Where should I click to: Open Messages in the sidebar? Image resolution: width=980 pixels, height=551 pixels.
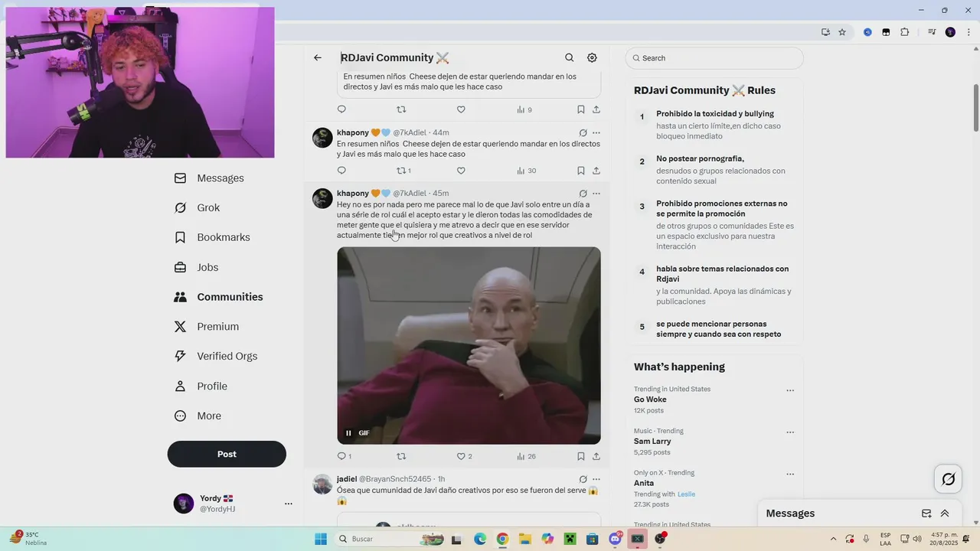pos(209,178)
